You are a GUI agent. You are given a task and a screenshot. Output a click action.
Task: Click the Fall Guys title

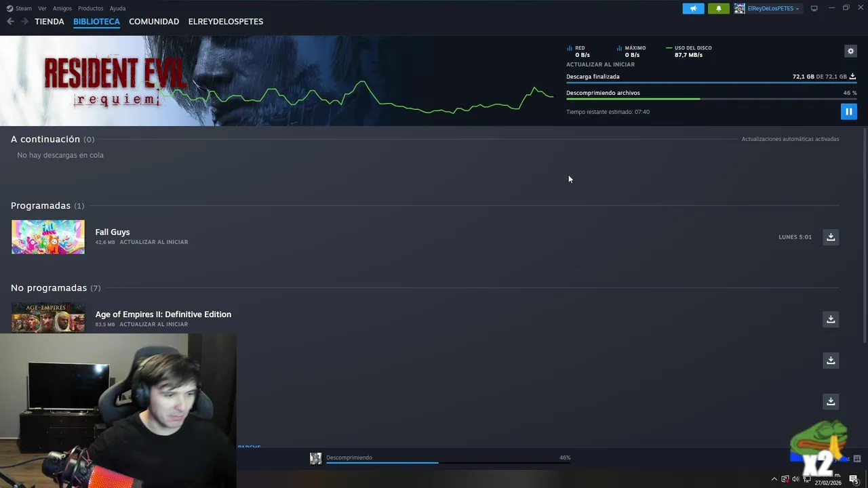113,232
